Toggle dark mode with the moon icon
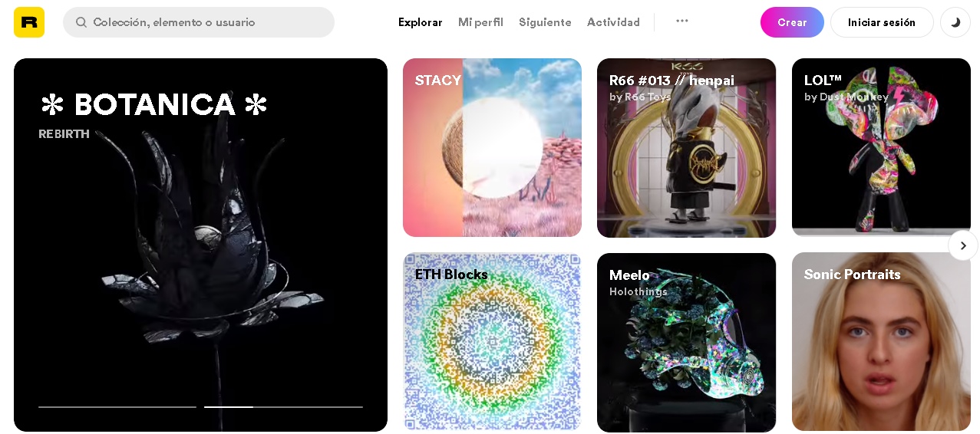Image resolution: width=980 pixels, height=434 pixels. (x=955, y=22)
